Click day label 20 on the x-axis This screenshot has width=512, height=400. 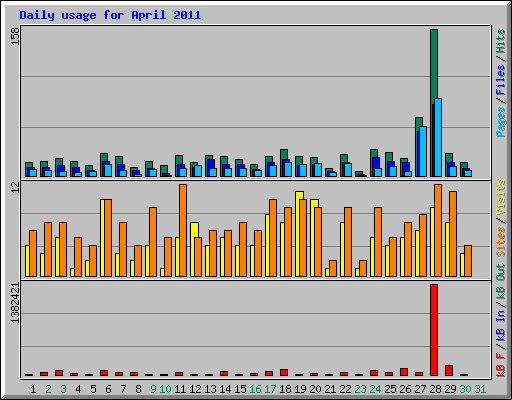(315, 389)
